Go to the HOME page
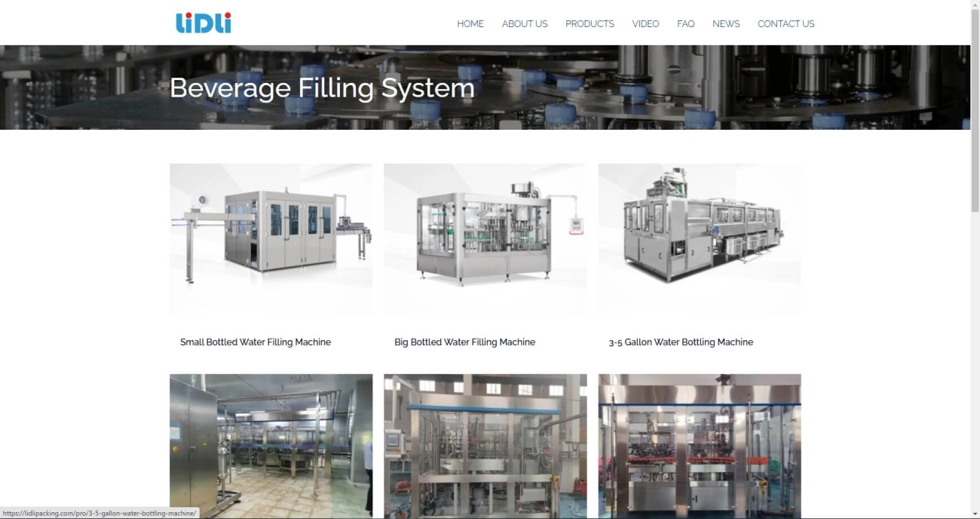The width and height of the screenshot is (980, 519). 470,24
